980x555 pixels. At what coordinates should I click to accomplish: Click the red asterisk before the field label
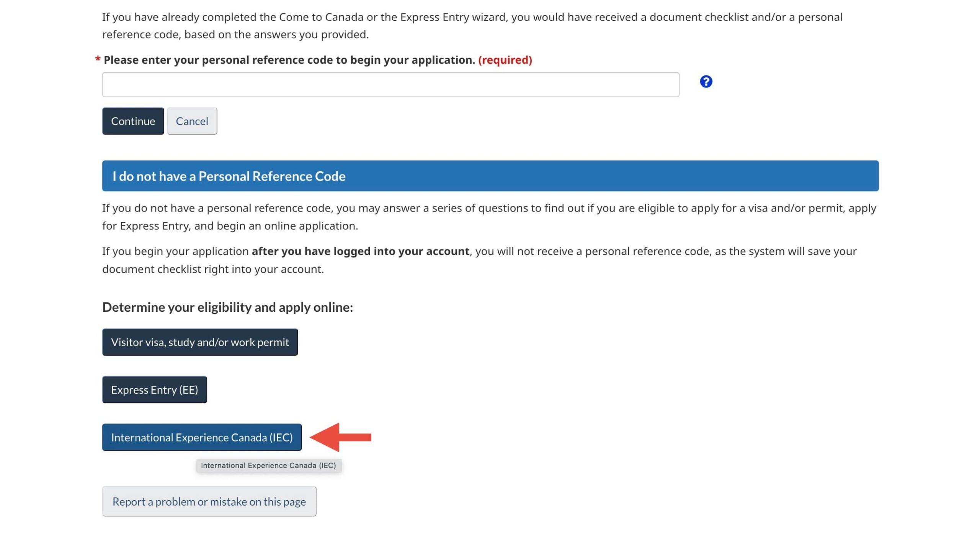(98, 60)
